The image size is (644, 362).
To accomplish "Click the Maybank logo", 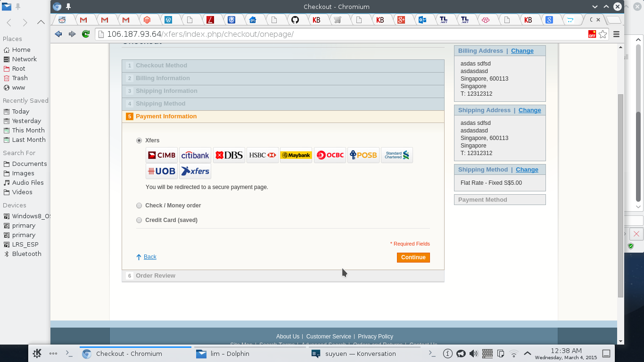I will [296, 155].
